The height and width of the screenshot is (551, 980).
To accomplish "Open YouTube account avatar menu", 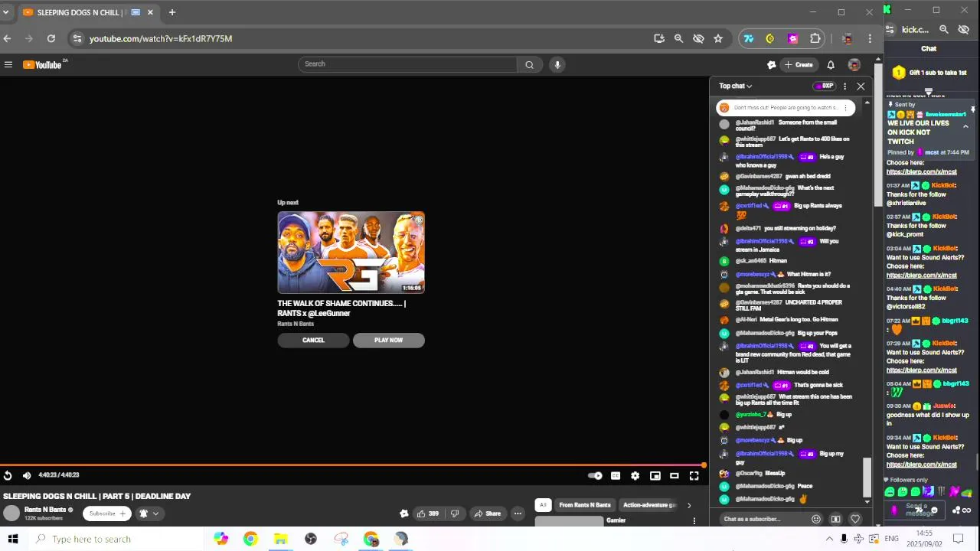I will (854, 65).
